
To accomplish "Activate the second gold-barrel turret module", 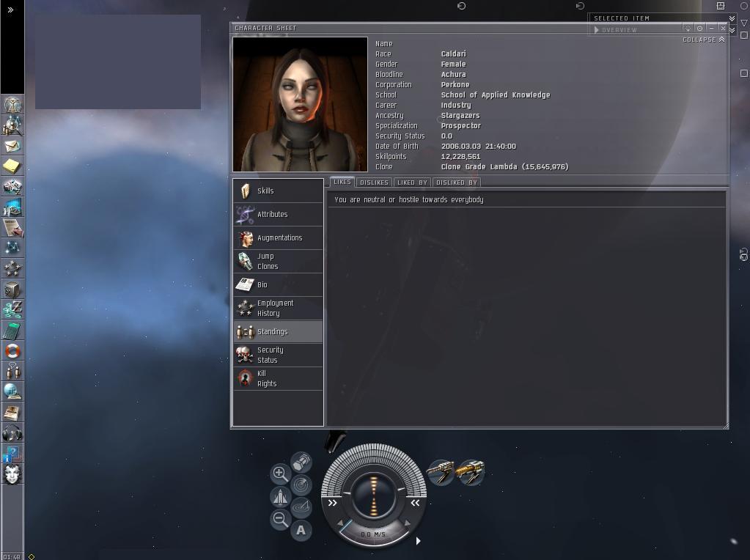I will (470, 473).
